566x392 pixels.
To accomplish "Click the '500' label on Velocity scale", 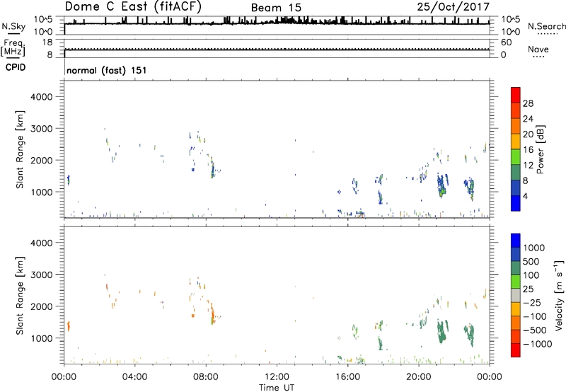I will point(531,261).
